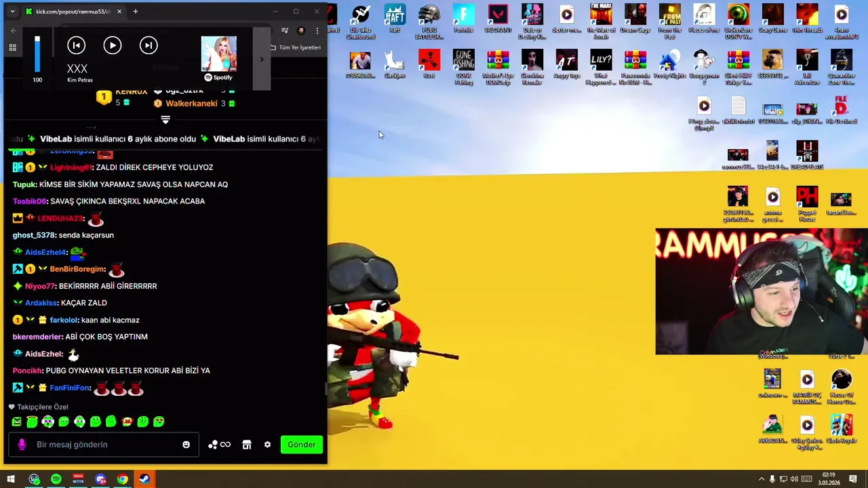868x488 pixels.
Task: Open the Kick shop storefront icon
Action: 247,445
